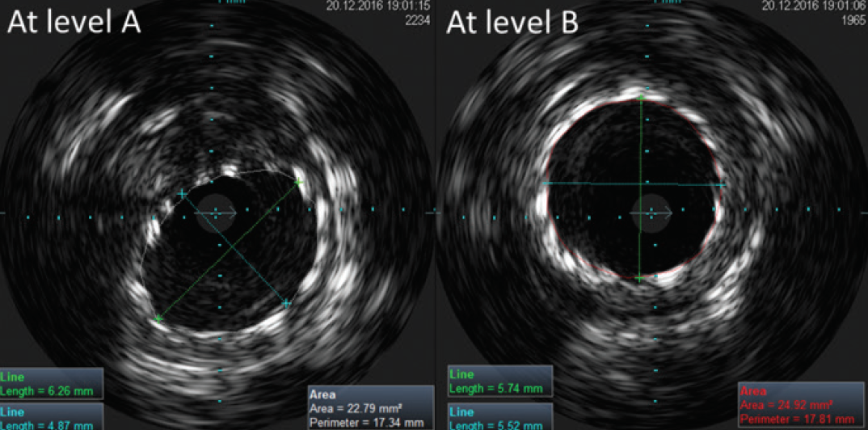The image size is (868, 430).
Task: Click the catheter center marker in level A
Action: [x=216, y=213]
